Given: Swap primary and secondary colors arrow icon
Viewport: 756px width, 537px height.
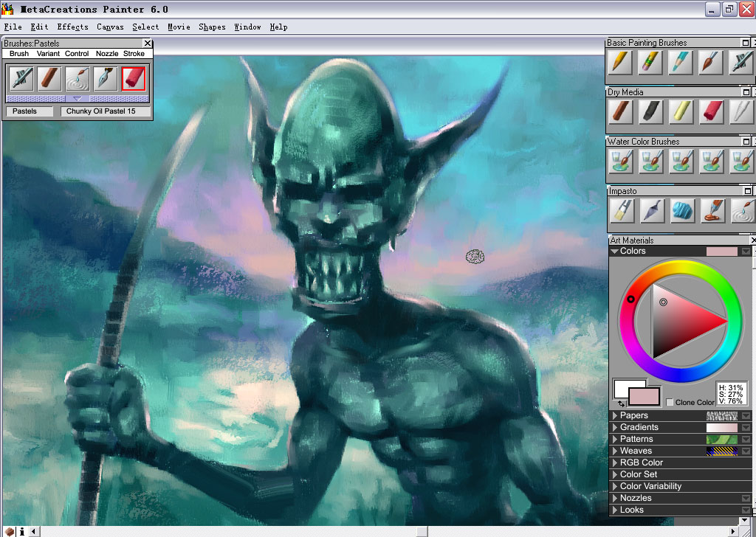Looking at the screenshot, I should point(621,403).
